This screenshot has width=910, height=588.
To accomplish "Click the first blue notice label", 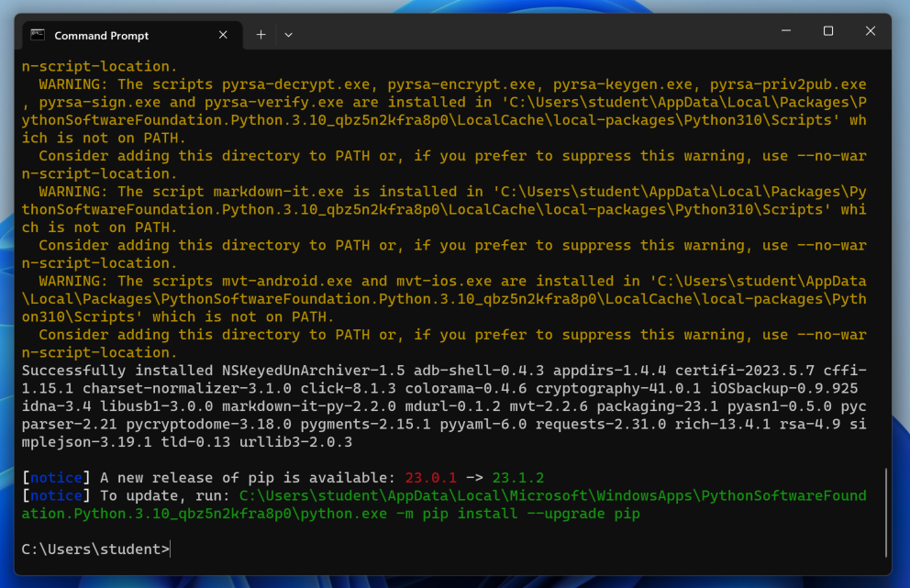I will point(56,478).
